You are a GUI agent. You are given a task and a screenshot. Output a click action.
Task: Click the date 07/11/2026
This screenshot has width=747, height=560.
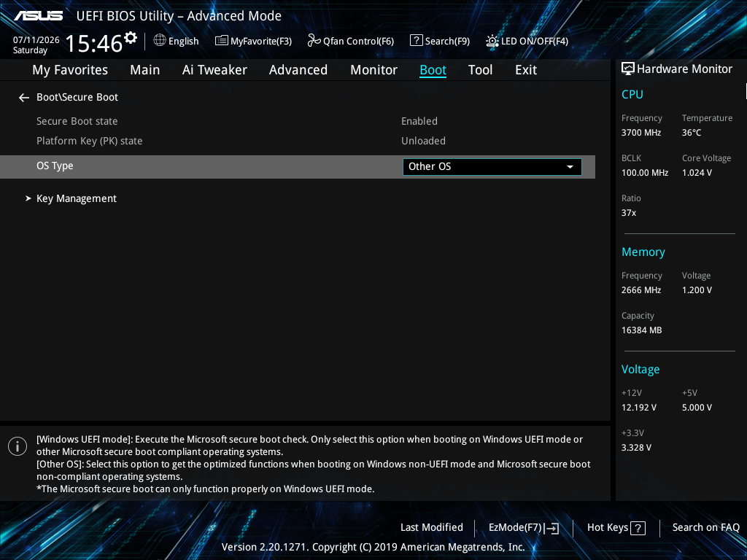pyautogui.click(x=36, y=40)
